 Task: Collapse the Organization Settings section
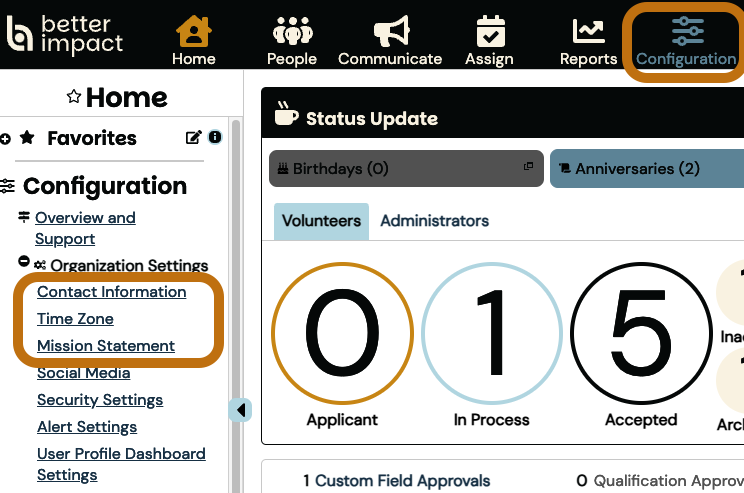pos(24,262)
